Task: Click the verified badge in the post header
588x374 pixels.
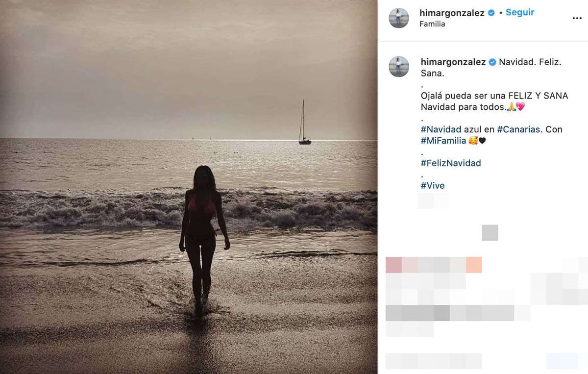Action: [491, 13]
